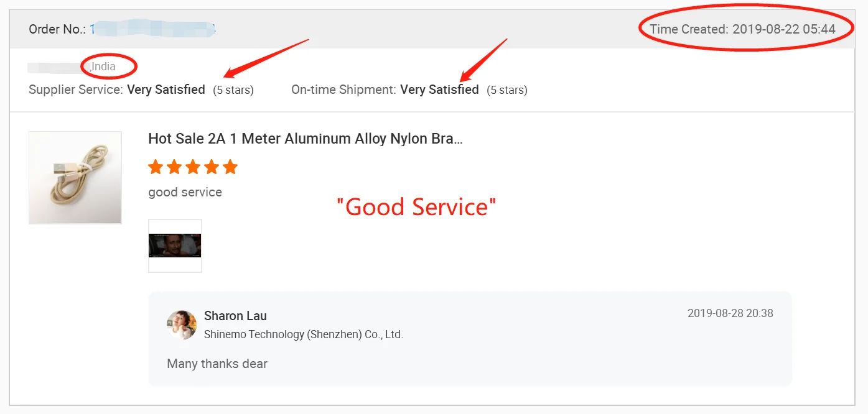This screenshot has height=414, width=868.
Task: Click the Sharon Lau name
Action: point(235,316)
